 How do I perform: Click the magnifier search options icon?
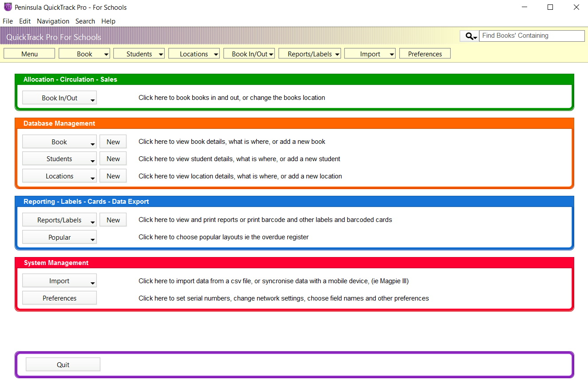(x=469, y=36)
